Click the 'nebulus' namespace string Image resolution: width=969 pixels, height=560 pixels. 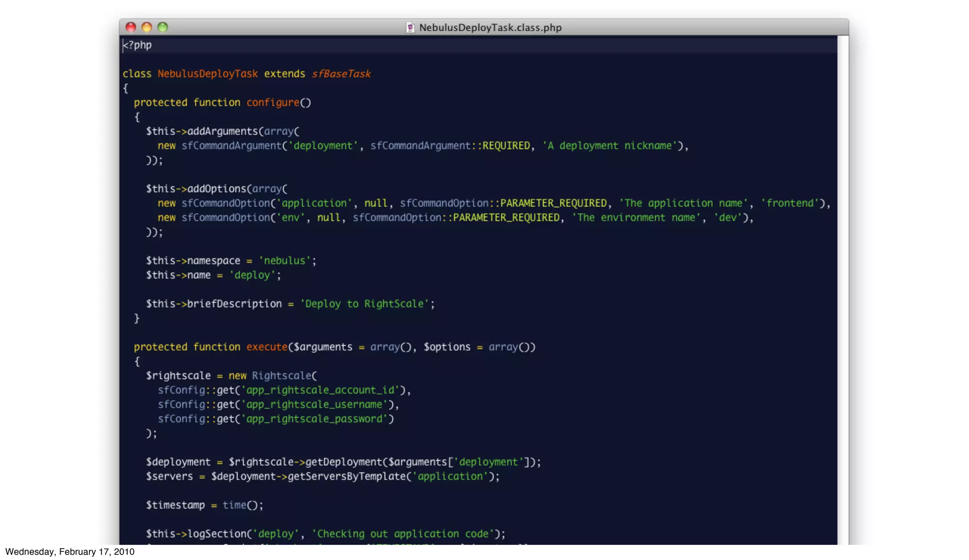284,261
